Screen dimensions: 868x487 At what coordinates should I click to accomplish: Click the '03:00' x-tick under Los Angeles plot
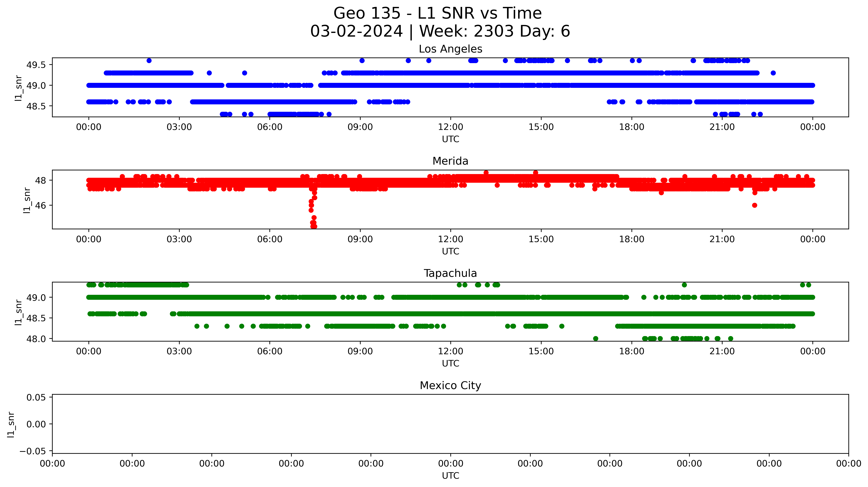point(179,127)
